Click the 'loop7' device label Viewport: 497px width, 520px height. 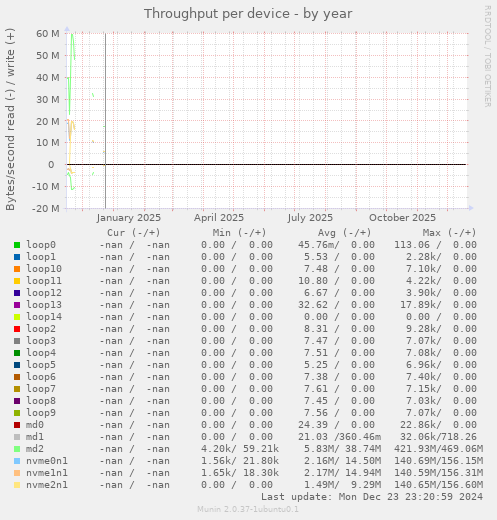pos(41,389)
